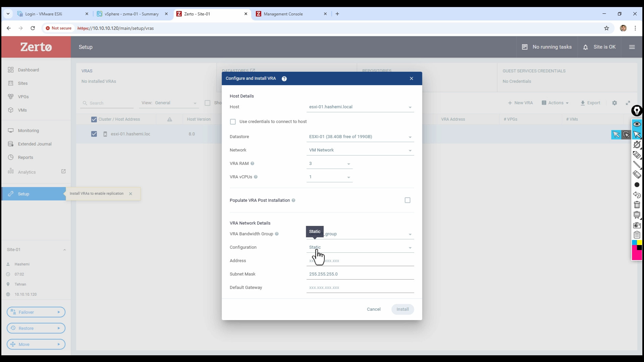Switch to the vSphere zvma-01 Summary tab
The width and height of the screenshot is (644, 362).
(x=131, y=14)
